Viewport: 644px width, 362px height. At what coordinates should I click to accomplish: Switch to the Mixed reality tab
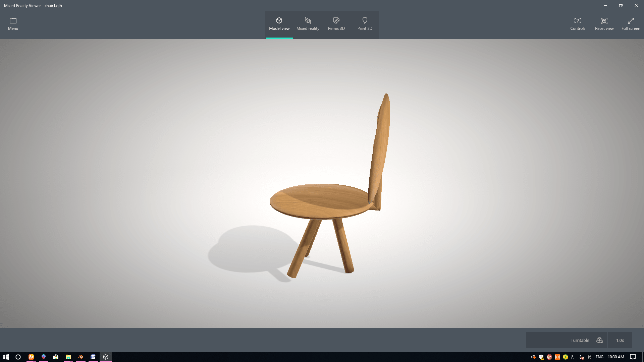tap(308, 24)
